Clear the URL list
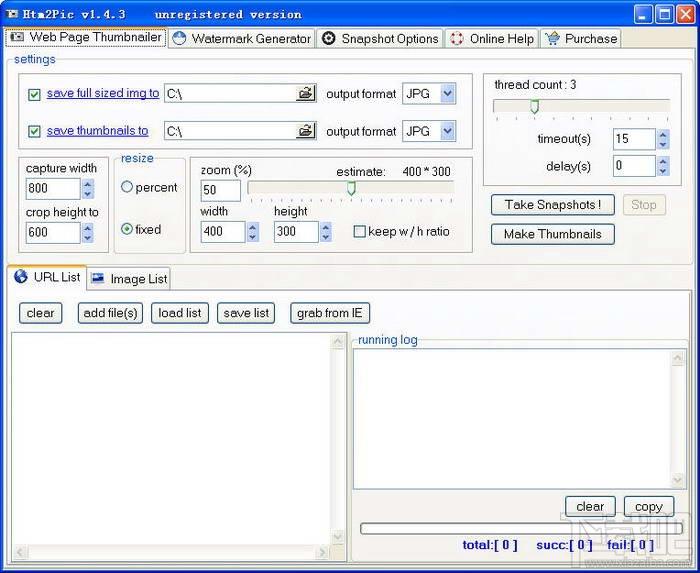Screen dimensions: 700x573 pos(40,313)
